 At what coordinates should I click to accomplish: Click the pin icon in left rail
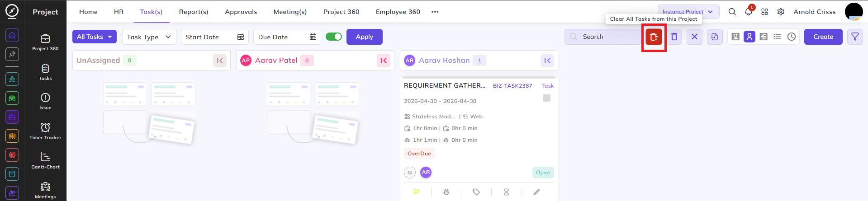click(x=12, y=54)
